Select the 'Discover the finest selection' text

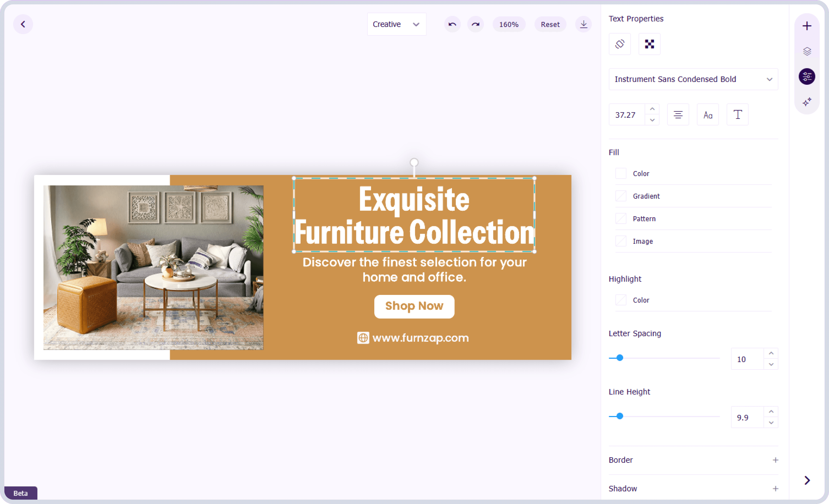coord(414,270)
